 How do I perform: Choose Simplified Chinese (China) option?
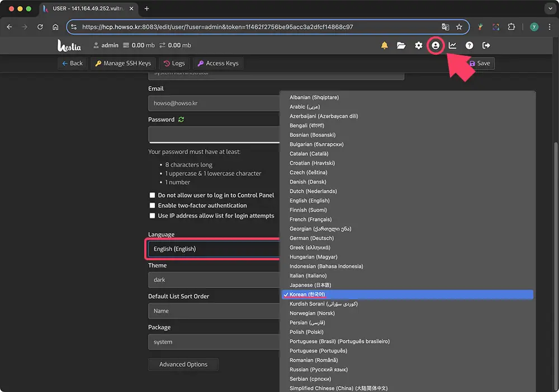point(407,388)
